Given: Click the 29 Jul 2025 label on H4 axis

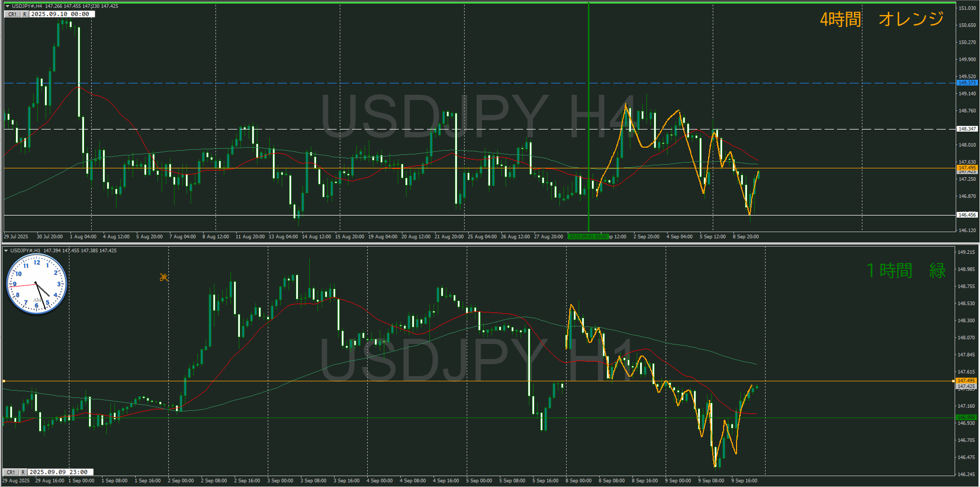Looking at the screenshot, I should point(16,237).
